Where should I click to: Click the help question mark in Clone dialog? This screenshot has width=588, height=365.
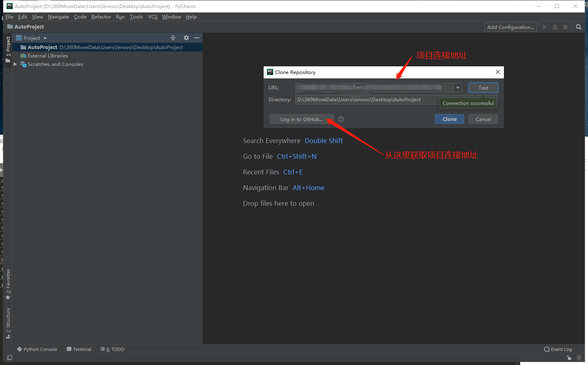pyautogui.click(x=341, y=119)
